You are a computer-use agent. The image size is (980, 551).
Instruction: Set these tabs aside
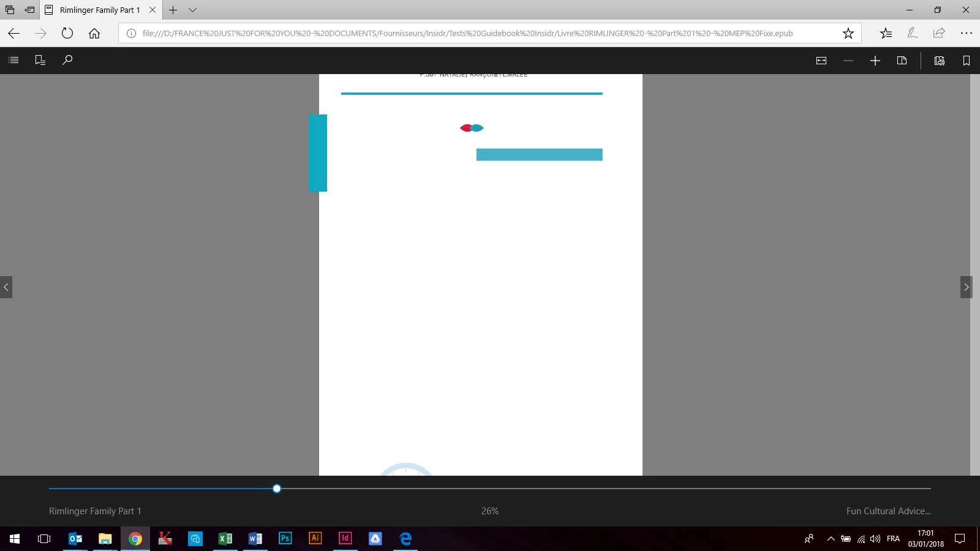point(29,10)
